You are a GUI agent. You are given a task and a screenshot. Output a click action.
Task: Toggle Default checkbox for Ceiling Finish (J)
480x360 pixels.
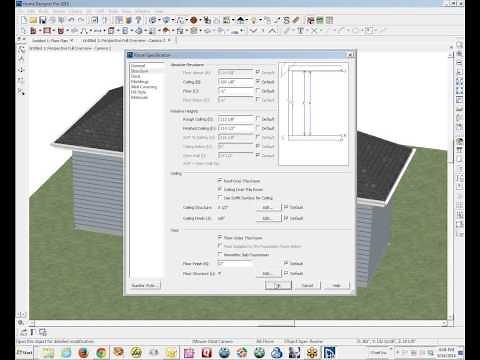[x=286, y=218]
